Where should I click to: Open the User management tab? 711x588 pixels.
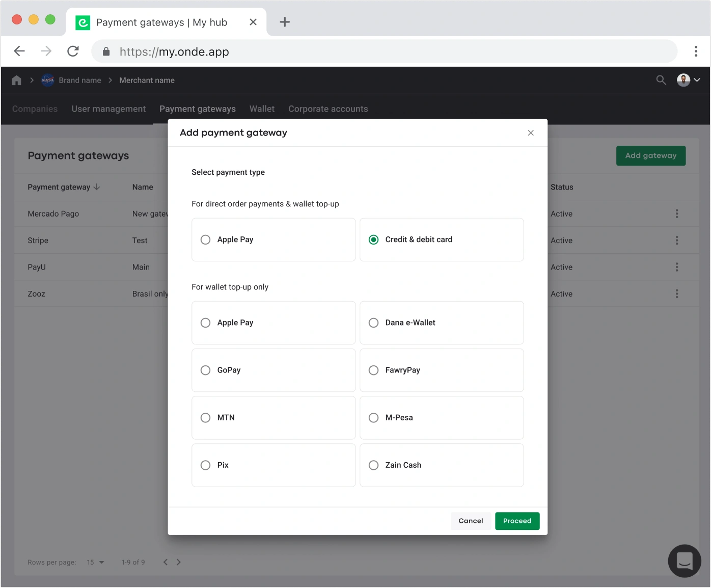[108, 109]
